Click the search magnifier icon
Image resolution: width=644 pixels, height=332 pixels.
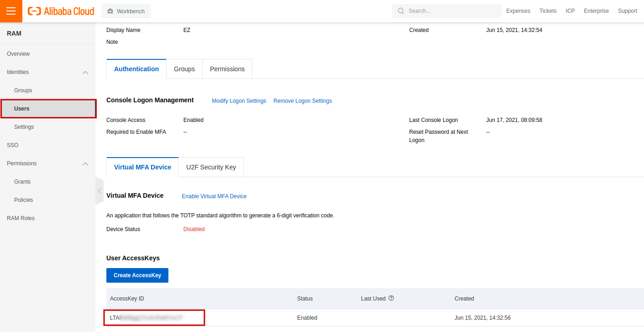(x=401, y=11)
